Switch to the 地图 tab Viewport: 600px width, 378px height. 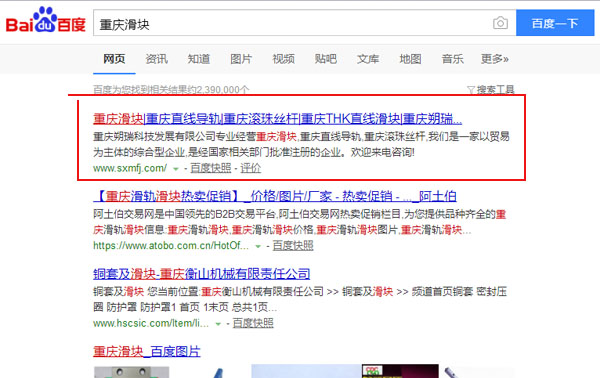pos(410,59)
